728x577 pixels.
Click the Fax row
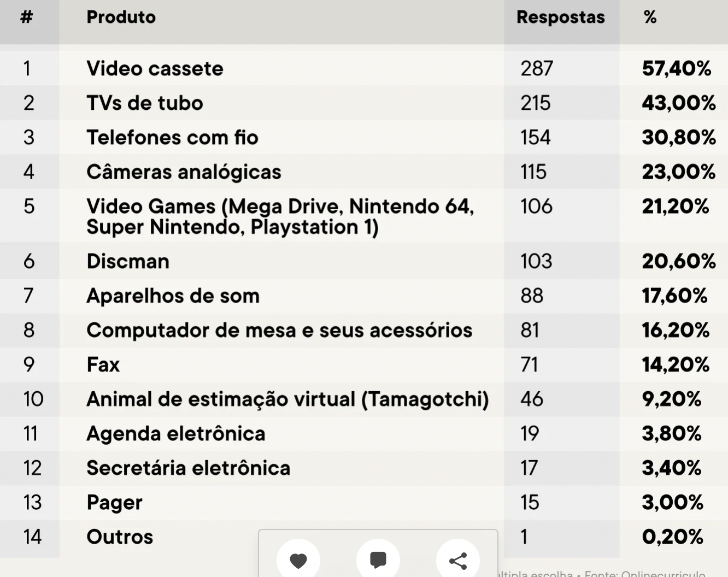pos(364,364)
